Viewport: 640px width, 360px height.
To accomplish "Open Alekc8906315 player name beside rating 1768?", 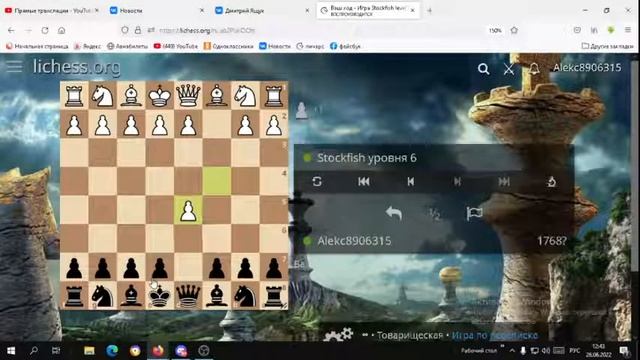I will tap(354, 241).
